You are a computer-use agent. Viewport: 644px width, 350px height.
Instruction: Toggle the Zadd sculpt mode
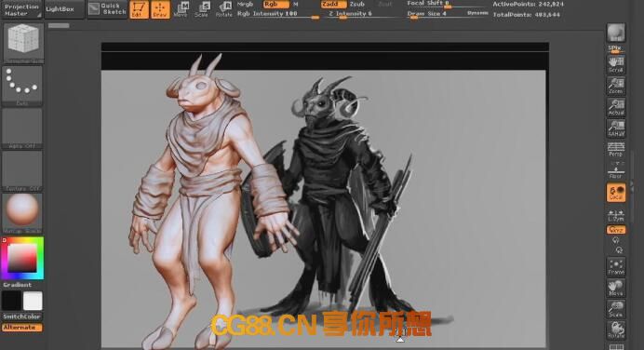coord(333,4)
